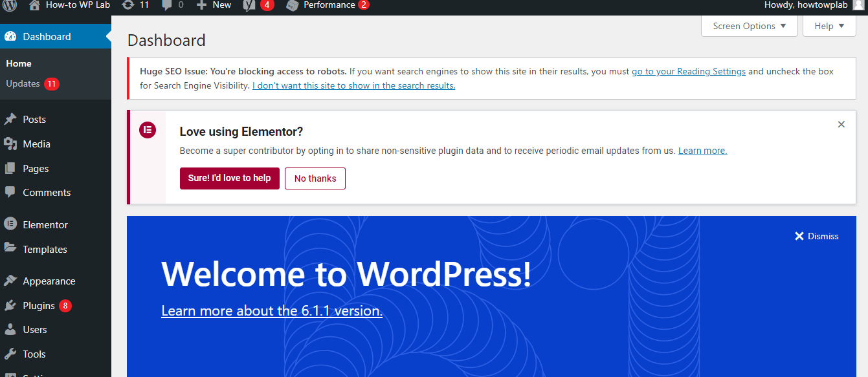
Task: Dismiss the Welcome to WordPress panel
Action: pos(816,236)
